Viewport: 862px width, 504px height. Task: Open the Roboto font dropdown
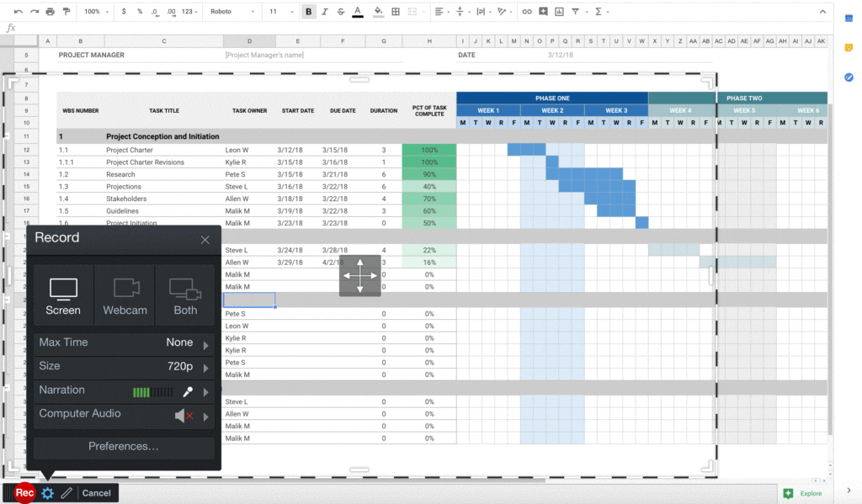232,12
